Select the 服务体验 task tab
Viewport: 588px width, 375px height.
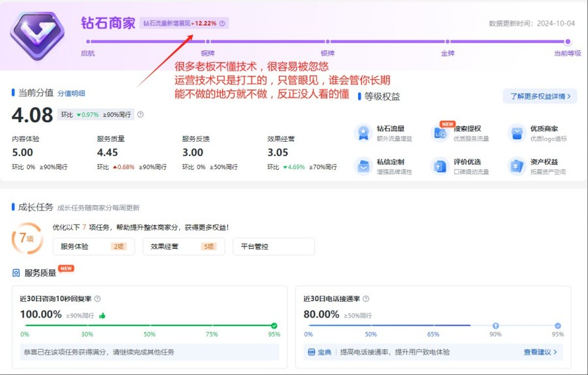[93, 246]
